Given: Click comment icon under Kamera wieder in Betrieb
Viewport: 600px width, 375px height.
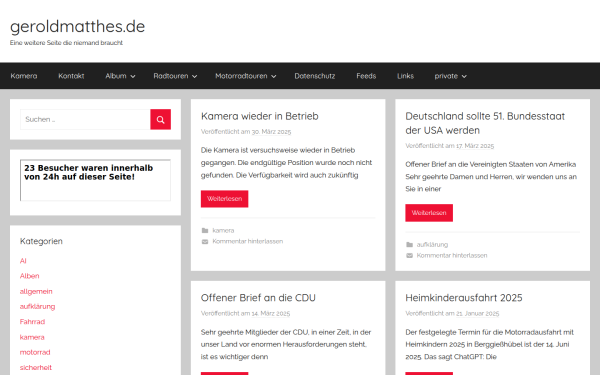Looking at the screenshot, I should pyautogui.click(x=205, y=241).
